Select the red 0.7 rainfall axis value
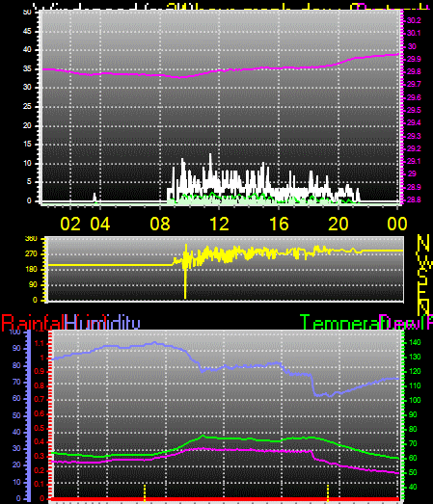Screen dimensions: 433x504 39,400
